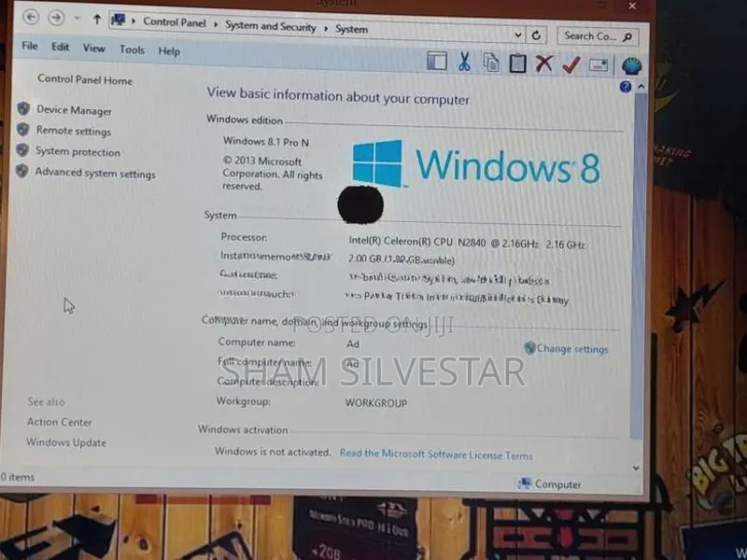Click the 2.00 GB memory value

[x=402, y=260]
